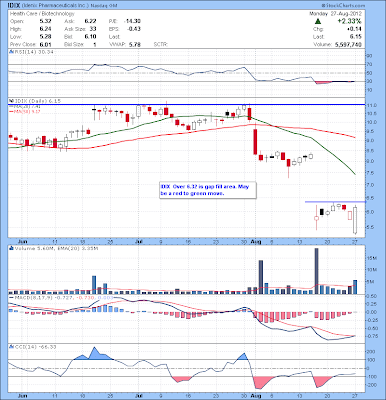Click the last white candlestick on Aug 27
The height and width of the screenshot is (400, 386).
[x=355, y=220]
